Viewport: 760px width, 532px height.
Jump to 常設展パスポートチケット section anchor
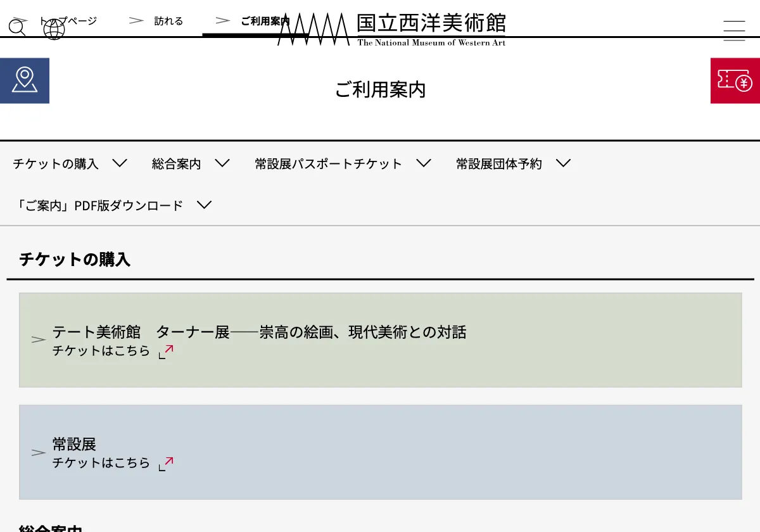click(328, 164)
